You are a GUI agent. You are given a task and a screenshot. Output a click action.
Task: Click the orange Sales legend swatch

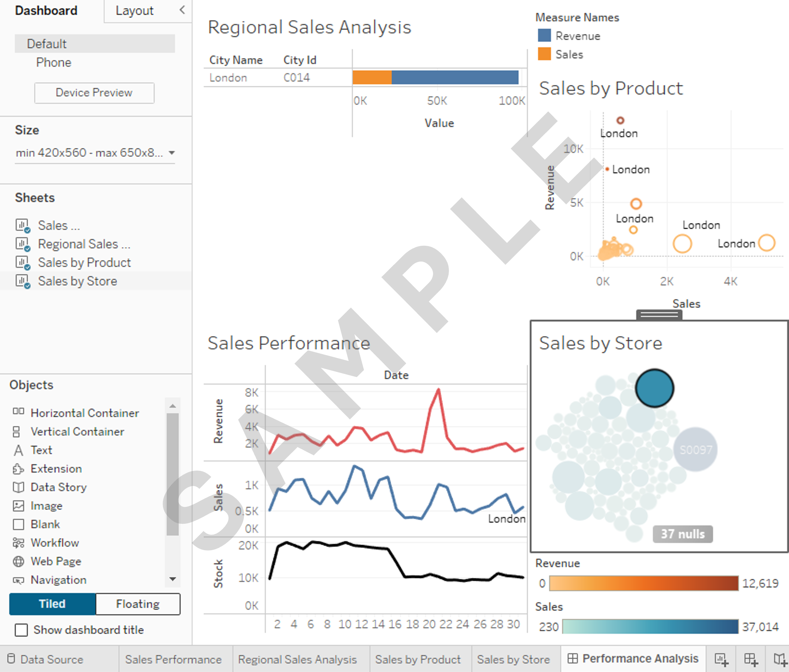point(544,54)
